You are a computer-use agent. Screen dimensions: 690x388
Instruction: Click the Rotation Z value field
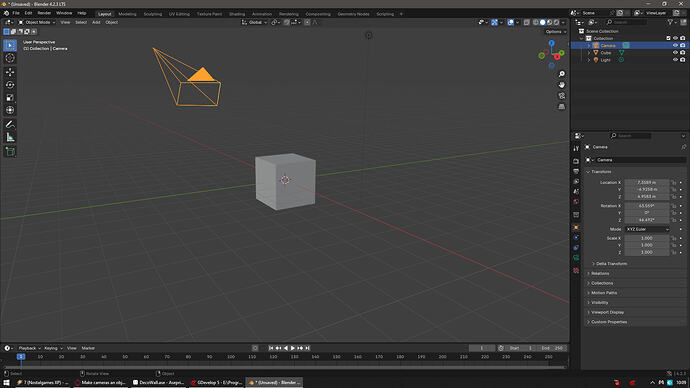tap(646, 220)
